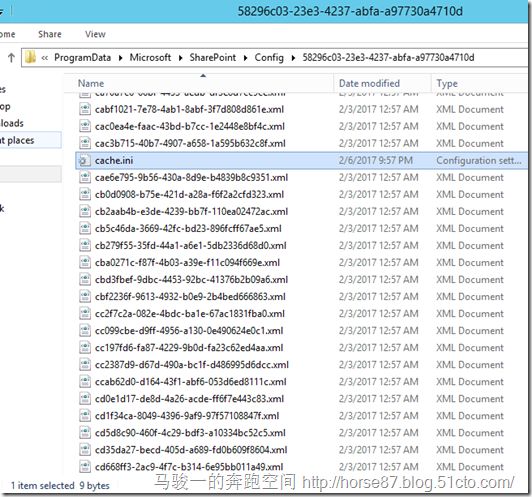532x497 pixels.
Task: Click the XML icon of cbf2236f-9613-4932-b0e9-2b4bed666863.xml
Action: [x=85, y=297]
